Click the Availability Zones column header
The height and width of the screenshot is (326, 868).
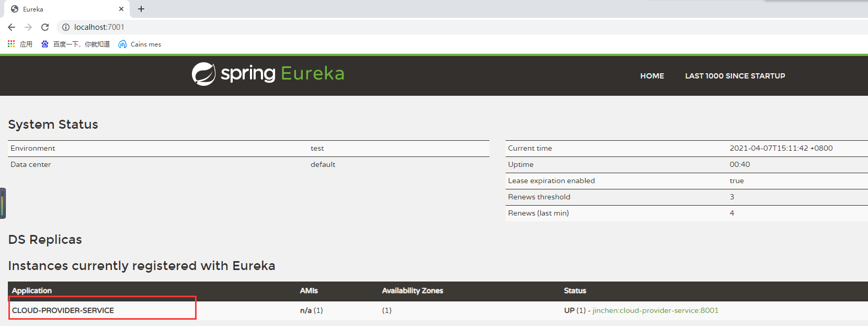pos(413,290)
